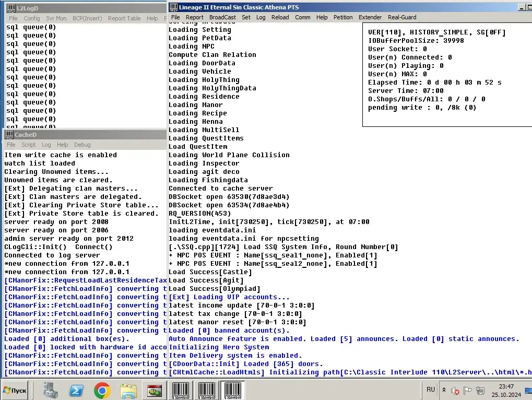The width and height of the screenshot is (532, 400).
Task: Click the "Initializing Hero System" line
Action: 219,347
